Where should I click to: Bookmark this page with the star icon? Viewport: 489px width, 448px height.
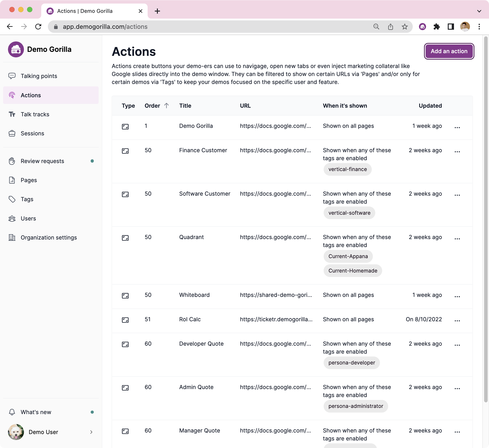click(x=405, y=27)
